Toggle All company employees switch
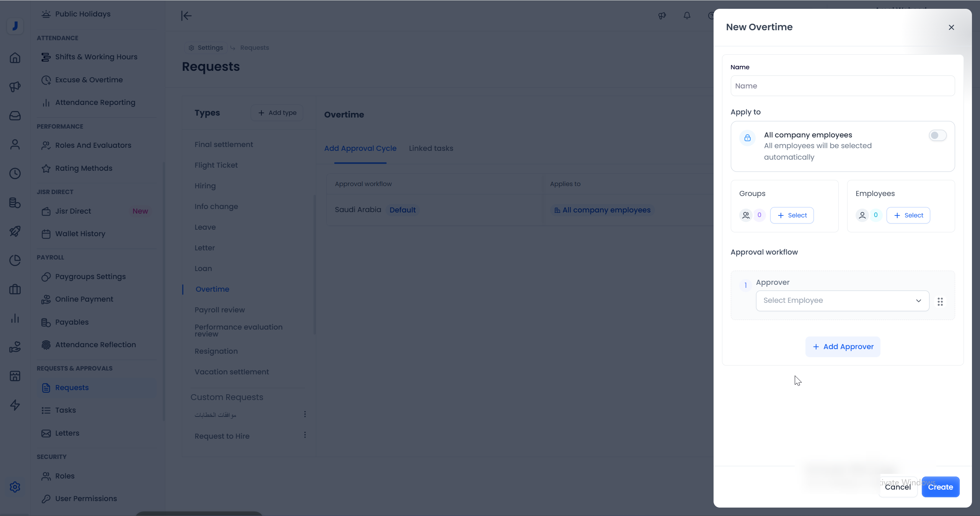Screen dimensions: 980x516 [938, 136]
